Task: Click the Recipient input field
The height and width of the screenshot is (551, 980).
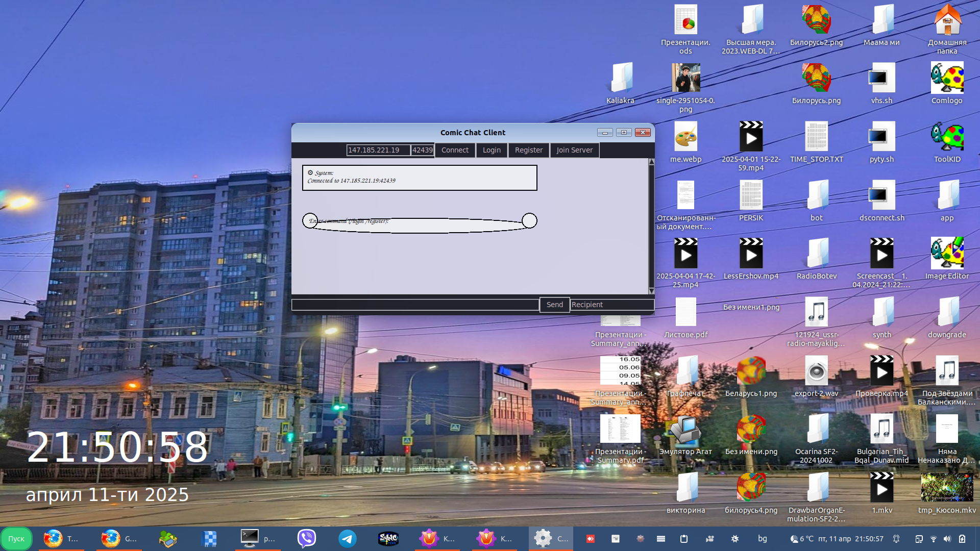Action: coord(611,305)
